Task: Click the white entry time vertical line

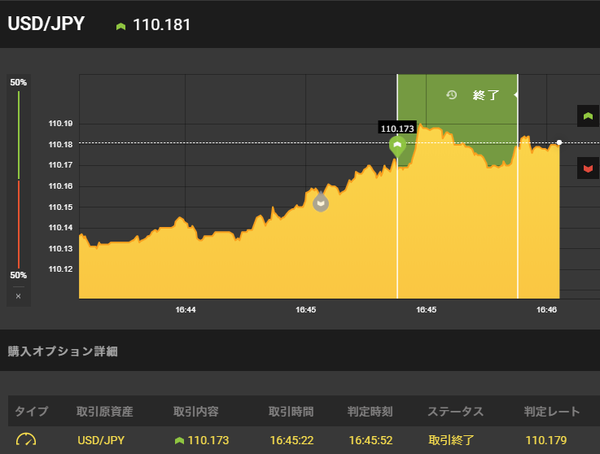Action: 397,230
